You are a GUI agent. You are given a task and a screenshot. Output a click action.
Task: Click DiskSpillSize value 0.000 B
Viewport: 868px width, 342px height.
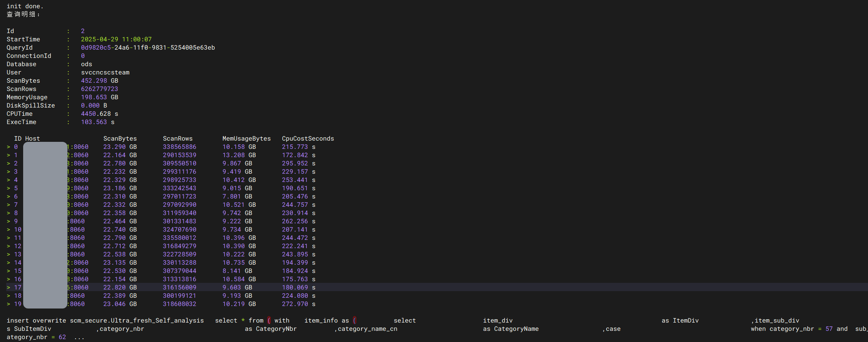94,105
